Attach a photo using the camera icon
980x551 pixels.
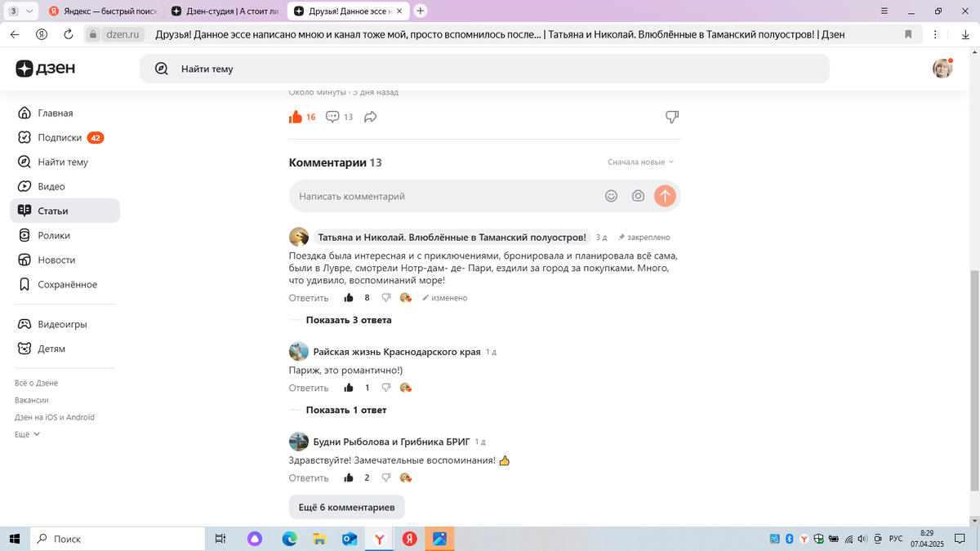pos(638,196)
